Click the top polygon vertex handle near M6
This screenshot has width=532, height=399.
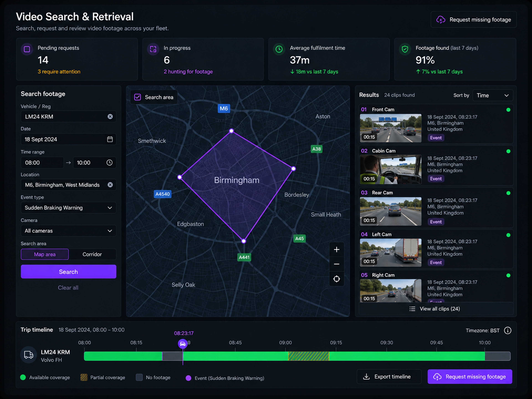(x=231, y=131)
